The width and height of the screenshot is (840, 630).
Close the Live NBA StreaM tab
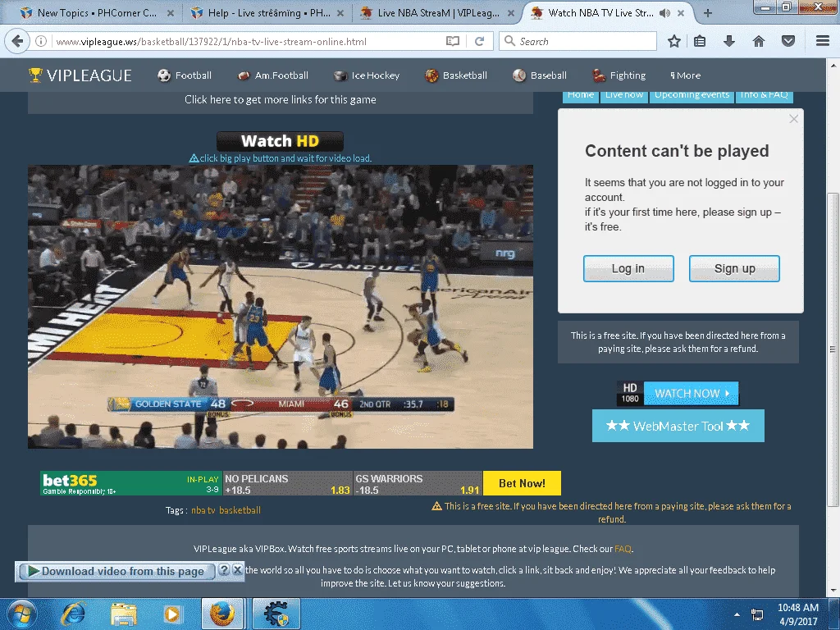[510, 13]
